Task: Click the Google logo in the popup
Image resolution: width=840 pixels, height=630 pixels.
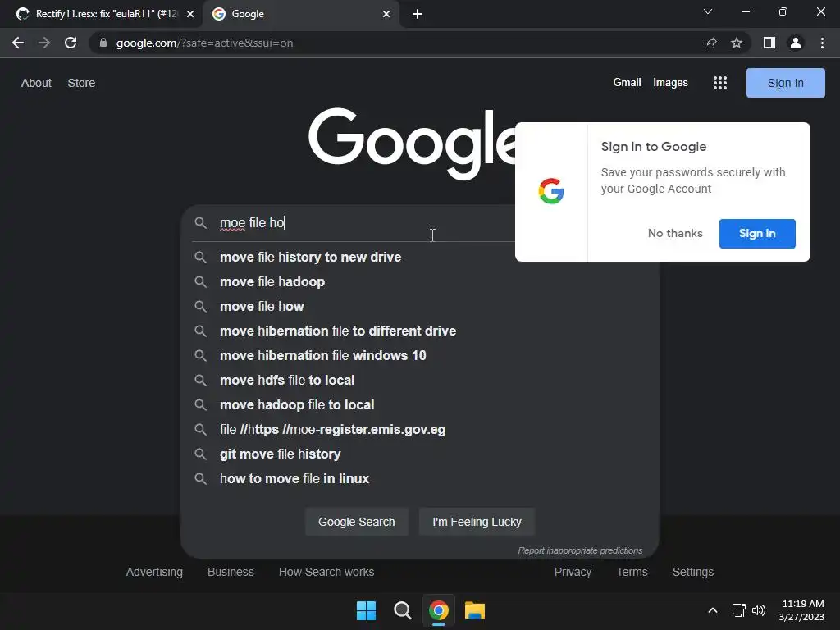Action: (x=551, y=191)
